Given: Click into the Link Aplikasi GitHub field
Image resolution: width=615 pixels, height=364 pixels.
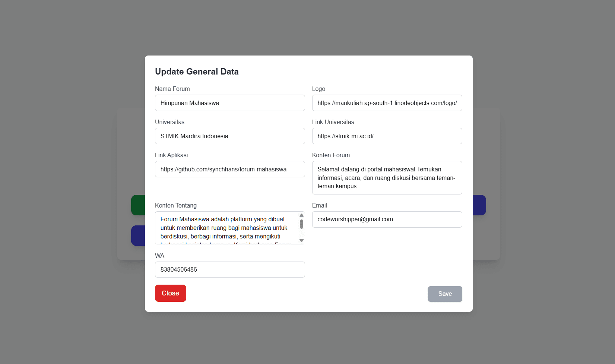Looking at the screenshot, I should [230, 169].
